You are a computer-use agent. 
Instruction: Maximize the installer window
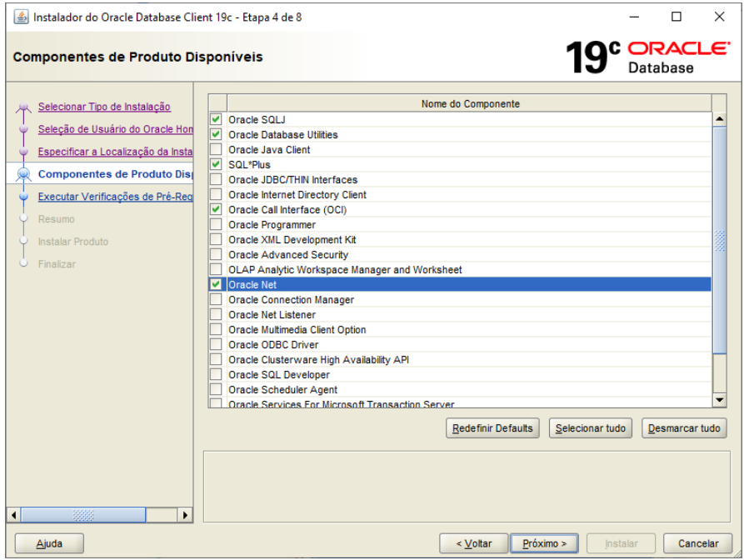click(677, 17)
